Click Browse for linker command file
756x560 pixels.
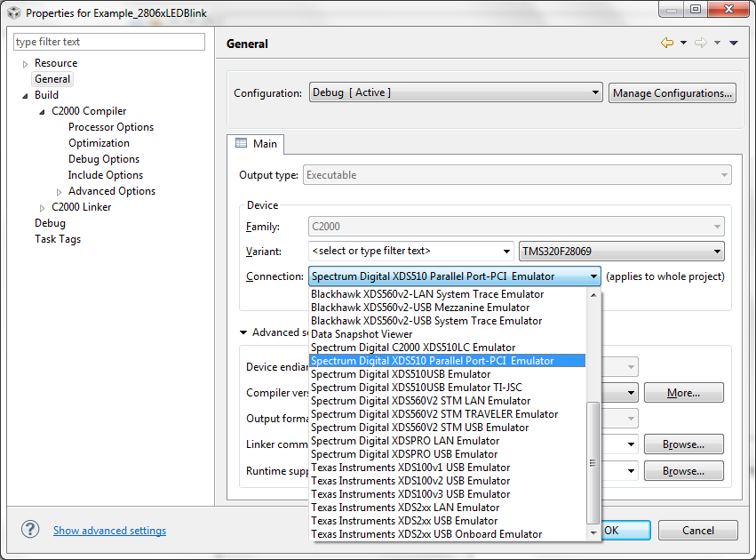click(x=683, y=444)
